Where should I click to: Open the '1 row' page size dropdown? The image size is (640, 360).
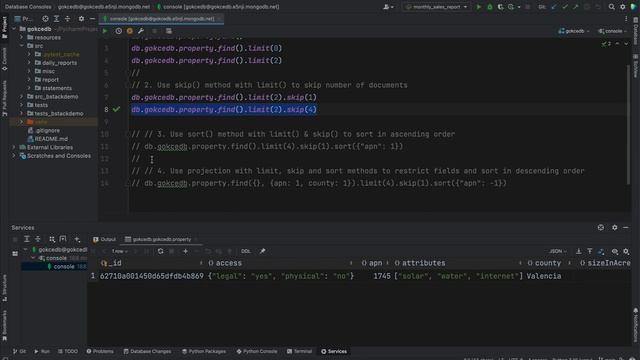coord(120,251)
